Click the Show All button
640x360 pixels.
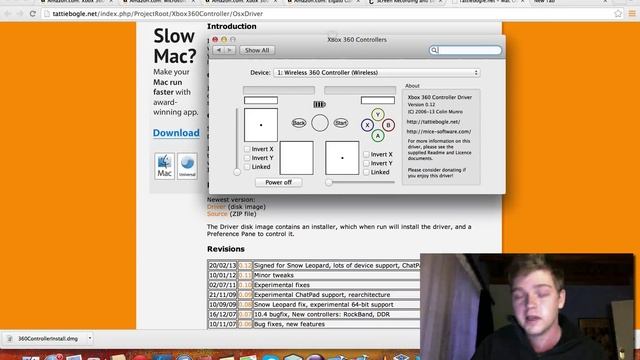257,50
